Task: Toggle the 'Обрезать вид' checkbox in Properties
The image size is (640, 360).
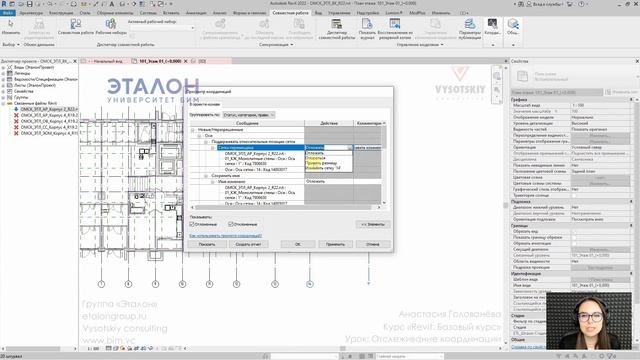Action: [x=573, y=231]
